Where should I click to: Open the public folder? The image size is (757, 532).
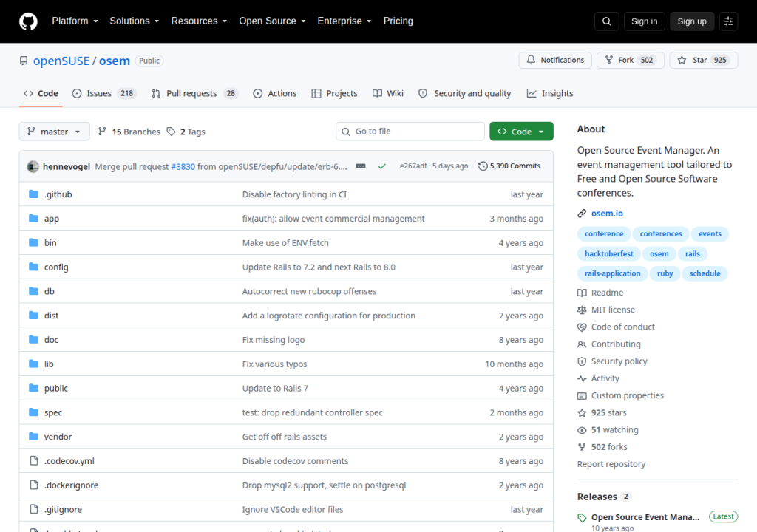[56, 388]
